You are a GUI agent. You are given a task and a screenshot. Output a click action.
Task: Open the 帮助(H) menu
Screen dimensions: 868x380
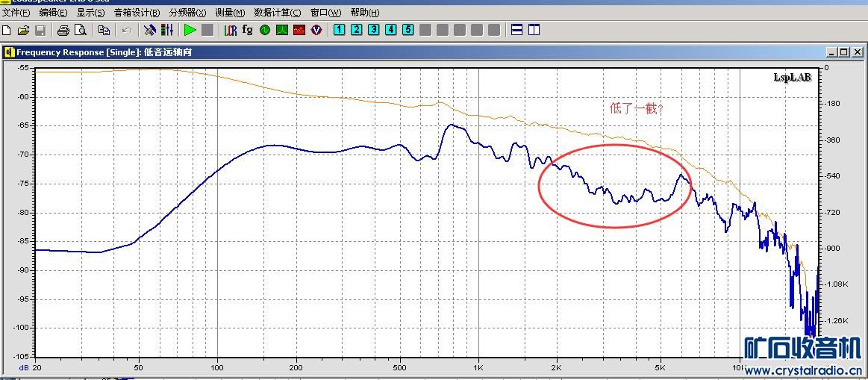[365, 13]
